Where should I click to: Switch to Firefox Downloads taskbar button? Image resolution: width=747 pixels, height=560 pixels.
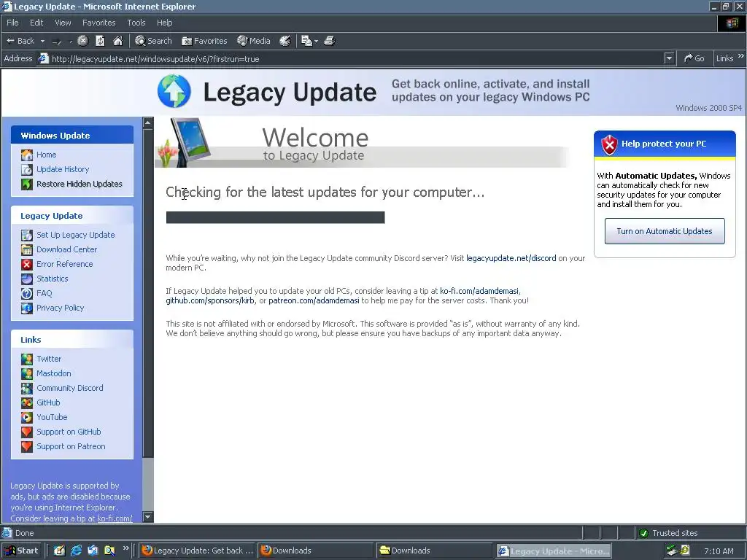coord(315,551)
